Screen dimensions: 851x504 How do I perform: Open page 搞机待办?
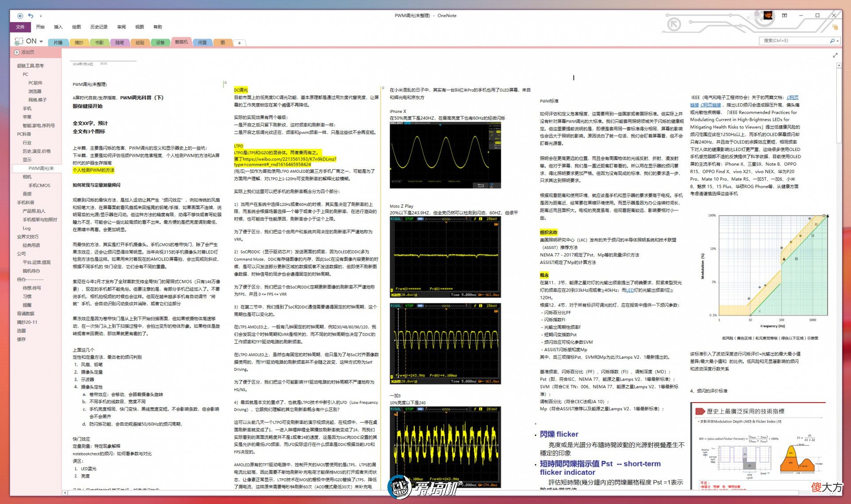[x=31, y=271]
